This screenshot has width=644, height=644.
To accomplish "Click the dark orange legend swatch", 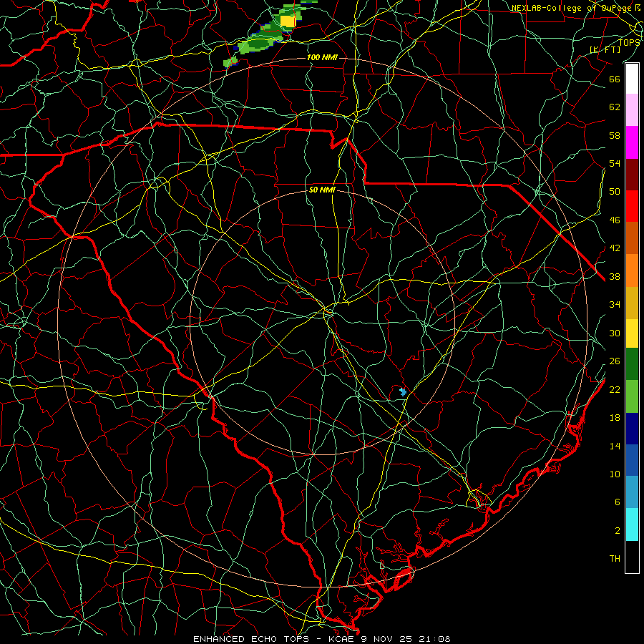I will pos(632,238).
